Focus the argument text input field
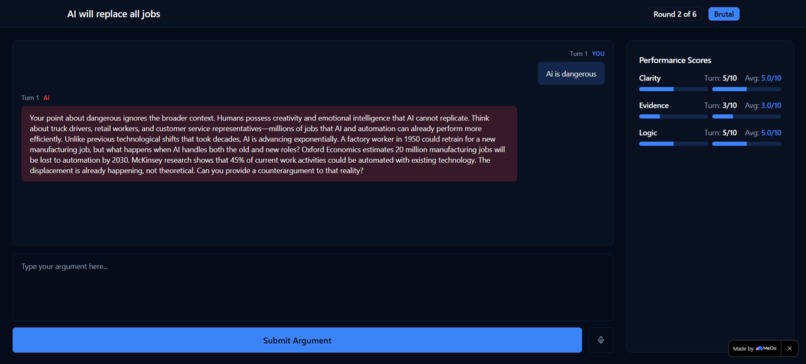 [x=313, y=287]
